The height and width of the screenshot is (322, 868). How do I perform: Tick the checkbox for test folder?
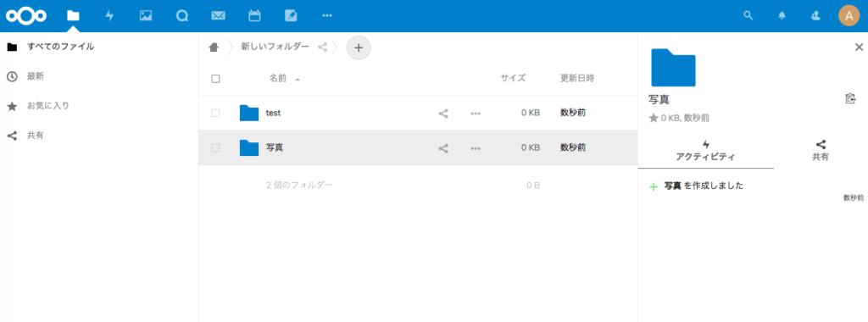coord(216,113)
